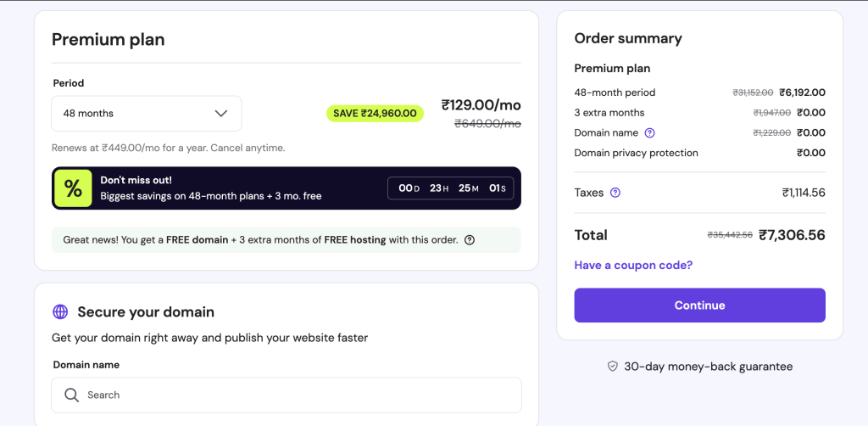Click the Total amount ₹7,306.56
Screen dimensions: 868x426
(792, 235)
